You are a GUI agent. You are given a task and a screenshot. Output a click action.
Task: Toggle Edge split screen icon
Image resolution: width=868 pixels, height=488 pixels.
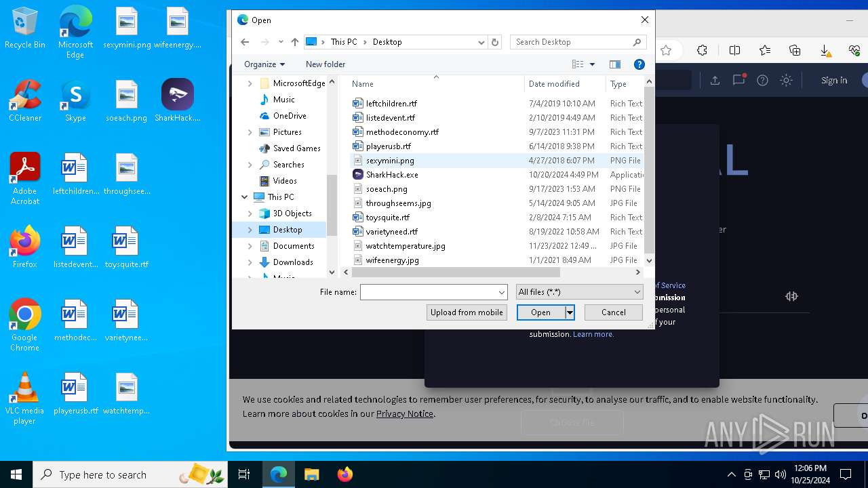[x=734, y=50]
